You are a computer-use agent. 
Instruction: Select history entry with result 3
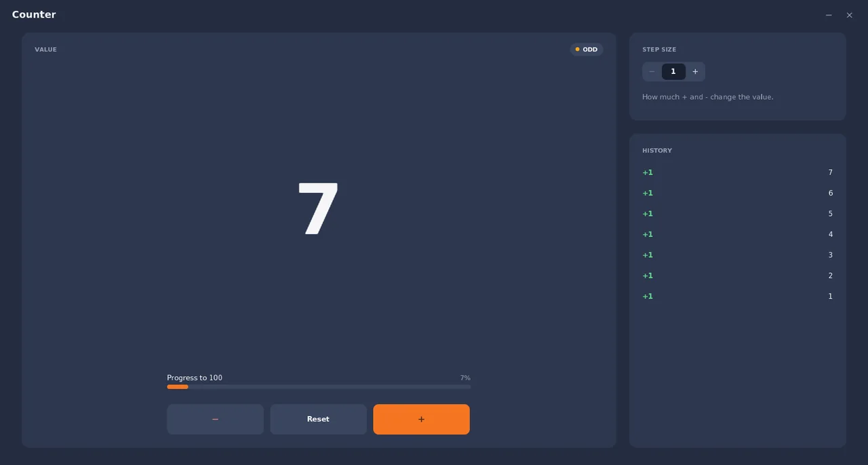click(737, 255)
